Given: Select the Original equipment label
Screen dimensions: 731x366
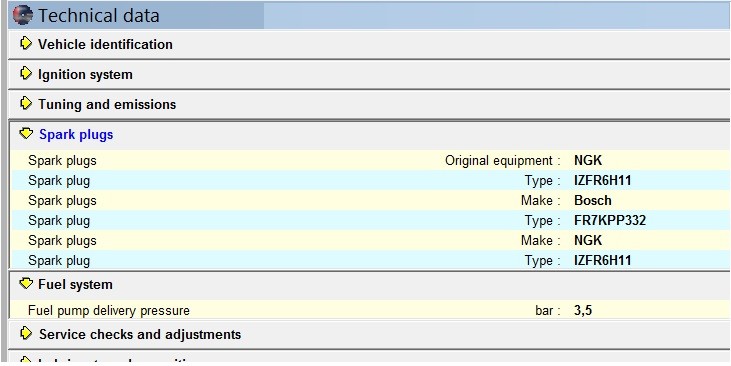Looking at the screenshot, I should tap(503, 161).
